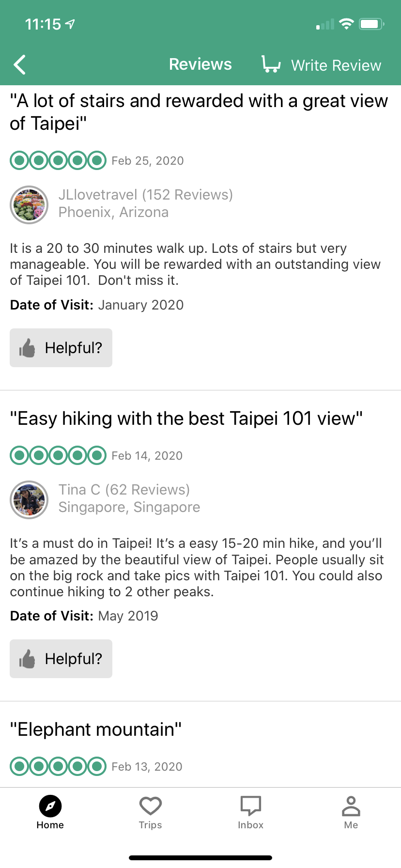Viewport: 401px width, 868px height.
Task: Mark Tina C review as Helpful
Action: [61, 659]
